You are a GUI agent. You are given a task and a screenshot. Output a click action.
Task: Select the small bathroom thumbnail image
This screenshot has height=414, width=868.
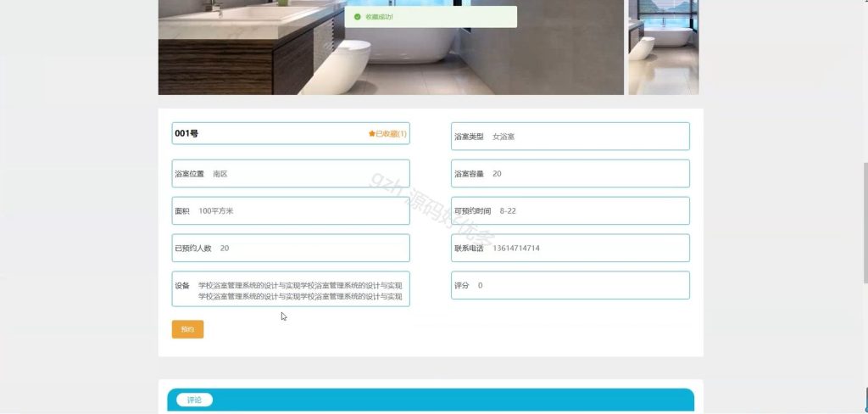tap(663, 48)
